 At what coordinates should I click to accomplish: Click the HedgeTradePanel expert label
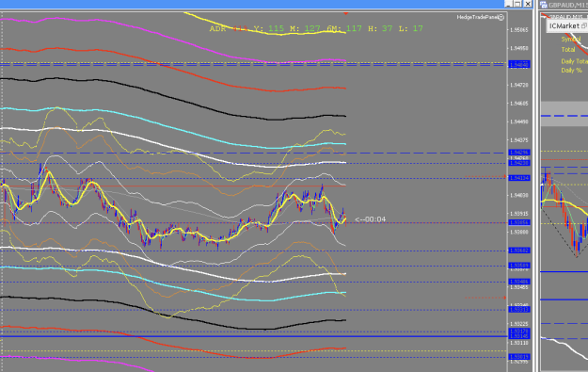pos(477,17)
